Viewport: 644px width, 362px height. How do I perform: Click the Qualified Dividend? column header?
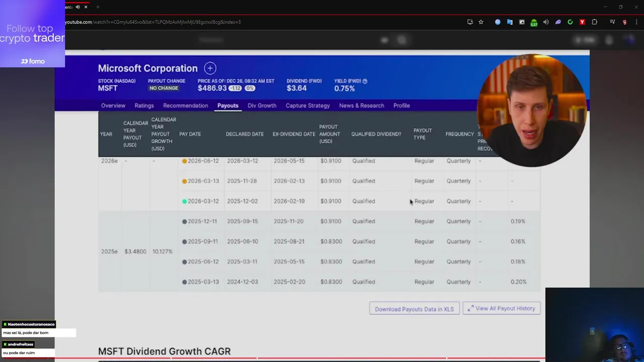point(376,134)
